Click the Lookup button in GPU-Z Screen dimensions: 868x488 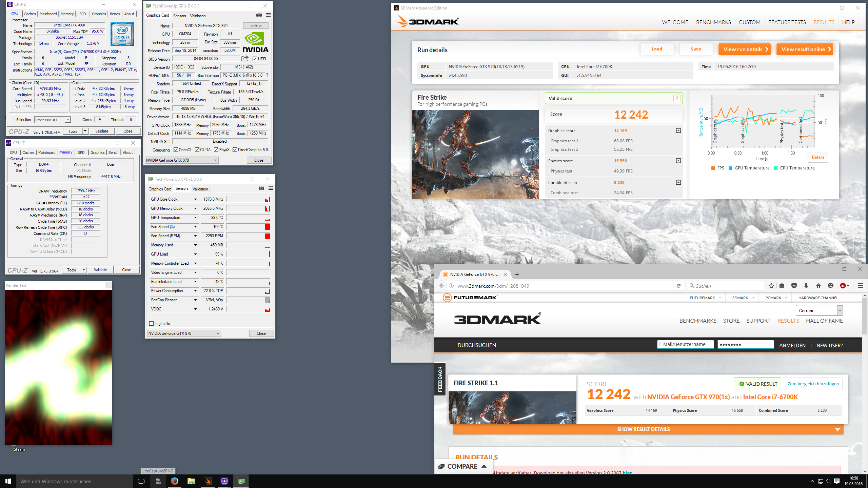[255, 26]
